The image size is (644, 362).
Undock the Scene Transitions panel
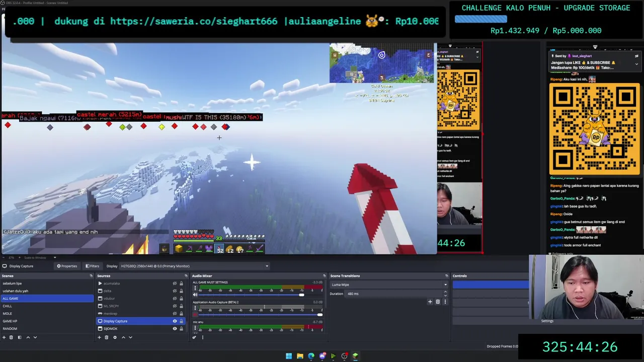(446, 276)
